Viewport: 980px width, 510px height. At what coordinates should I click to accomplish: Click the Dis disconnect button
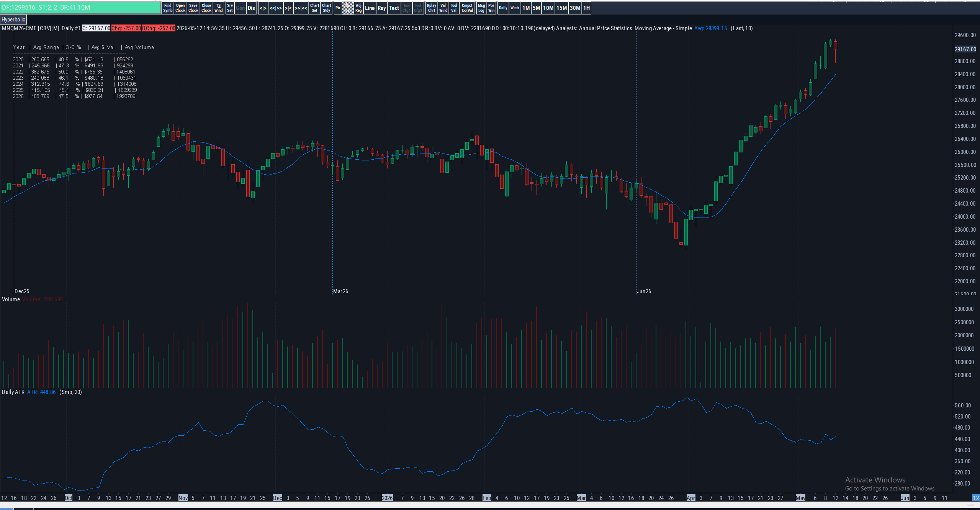251,8
